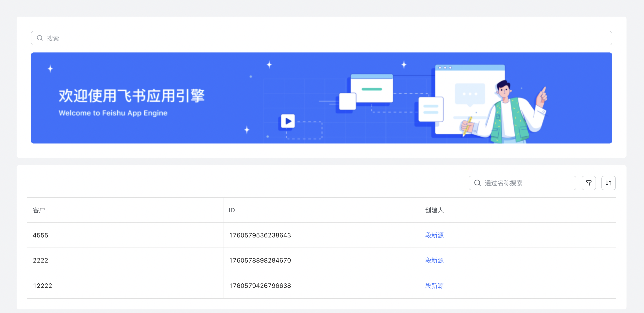Open the filter button above the table

tap(588, 183)
